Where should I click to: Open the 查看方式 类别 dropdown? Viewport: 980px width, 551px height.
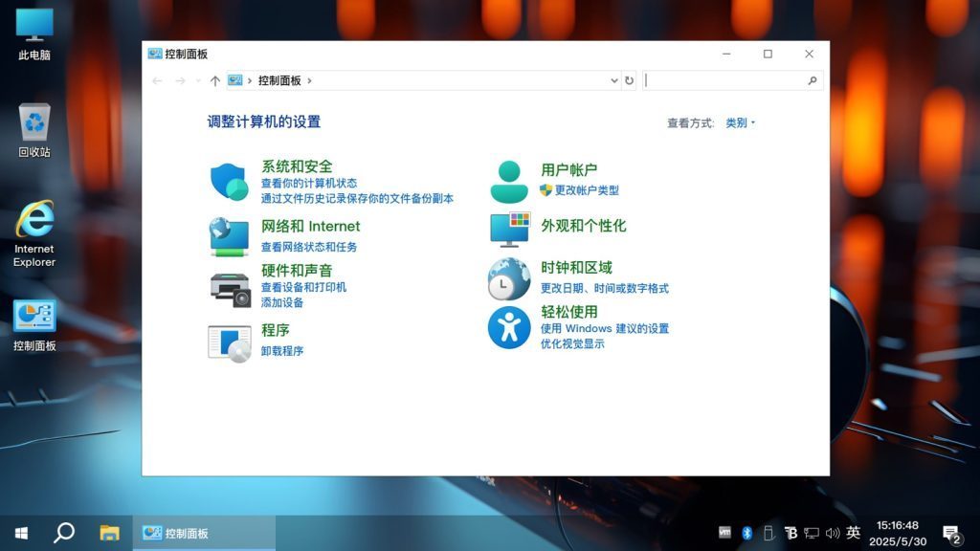tap(737, 122)
